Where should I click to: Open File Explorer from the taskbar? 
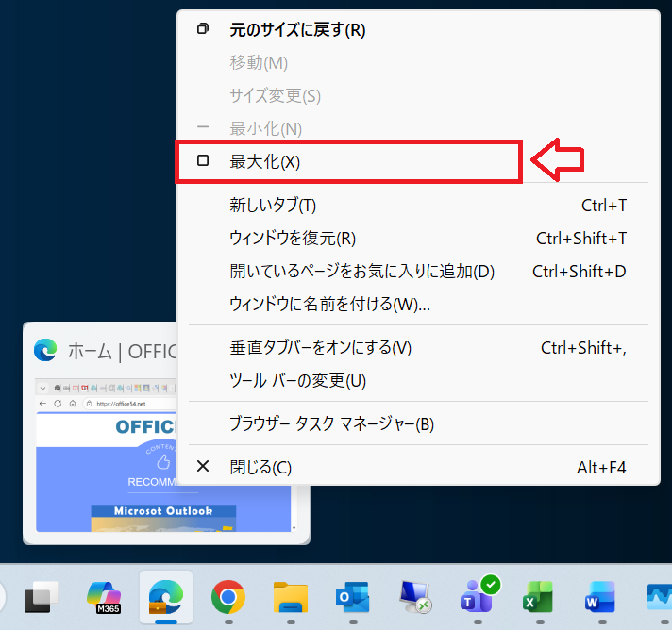click(x=291, y=597)
